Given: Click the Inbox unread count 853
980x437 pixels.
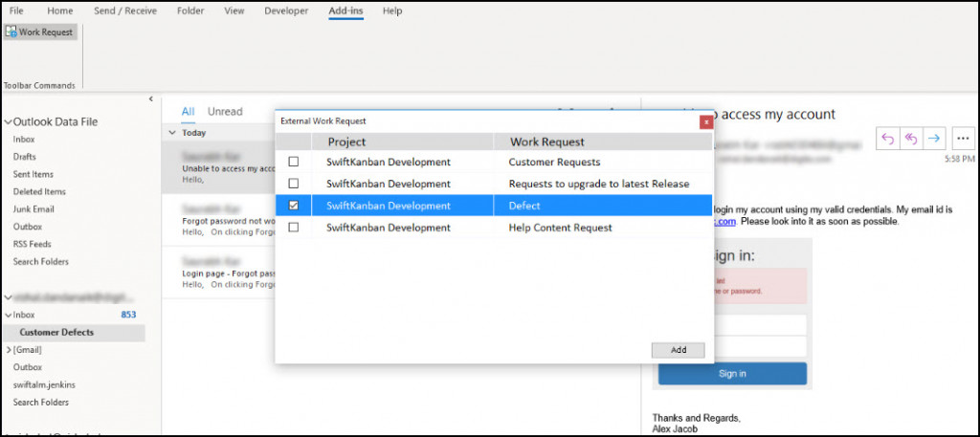Looking at the screenshot, I should click(x=128, y=316).
